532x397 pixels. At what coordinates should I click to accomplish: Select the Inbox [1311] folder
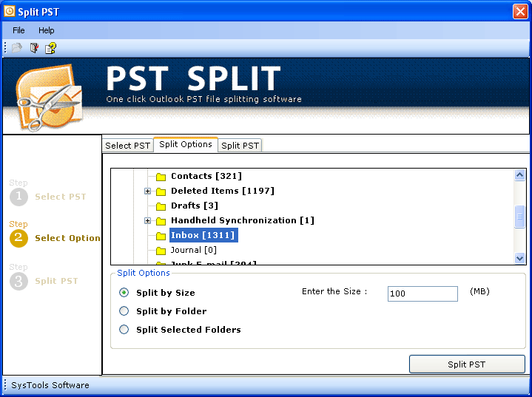[203, 235]
